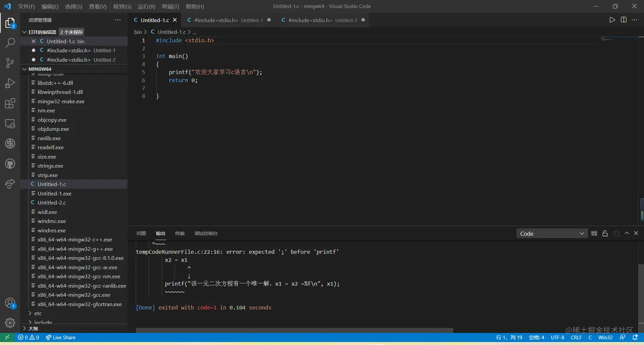Viewport: 644px width, 345px height.
Task: Change the CRLF line ending setting
Action: 576,337
